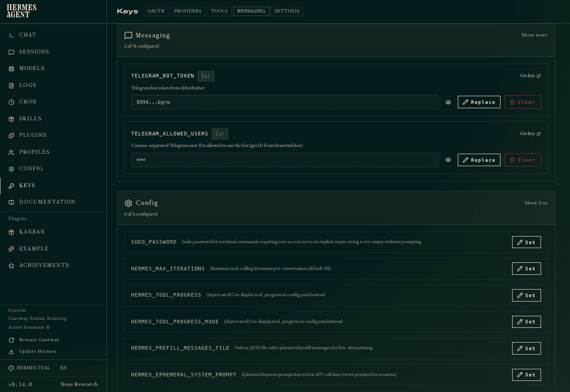Go to Models page
This screenshot has height=392, width=570.
pyautogui.click(x=53, y=69)
